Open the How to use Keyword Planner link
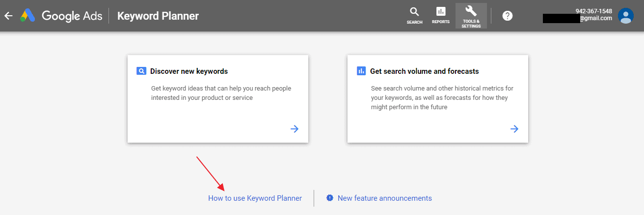The height and width of the screenshot is (215, 644). point(255,198)
